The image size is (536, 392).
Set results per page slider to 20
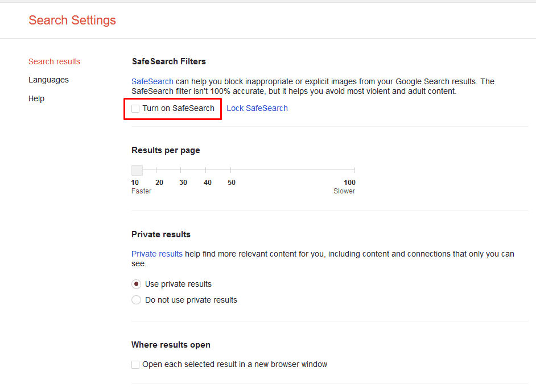tap(156, 170)
